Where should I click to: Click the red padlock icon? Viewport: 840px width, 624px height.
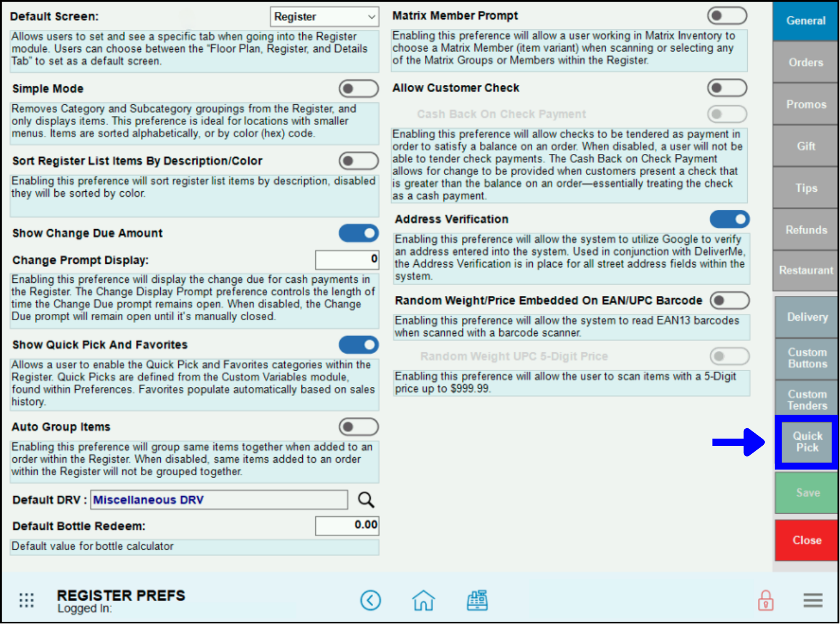click(765, 600)
